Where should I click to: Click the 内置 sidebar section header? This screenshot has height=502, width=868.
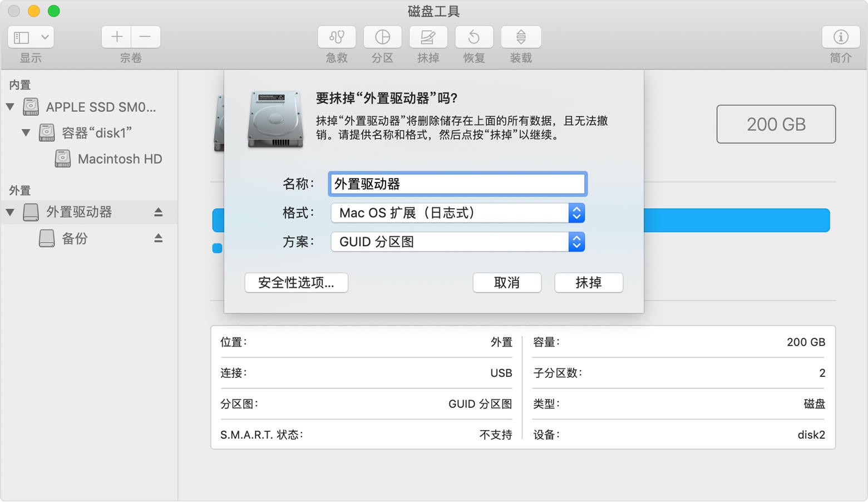[20, 85]
